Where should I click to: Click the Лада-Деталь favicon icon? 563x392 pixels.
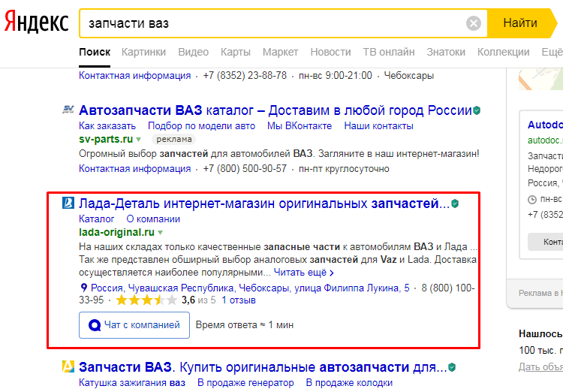68,203
